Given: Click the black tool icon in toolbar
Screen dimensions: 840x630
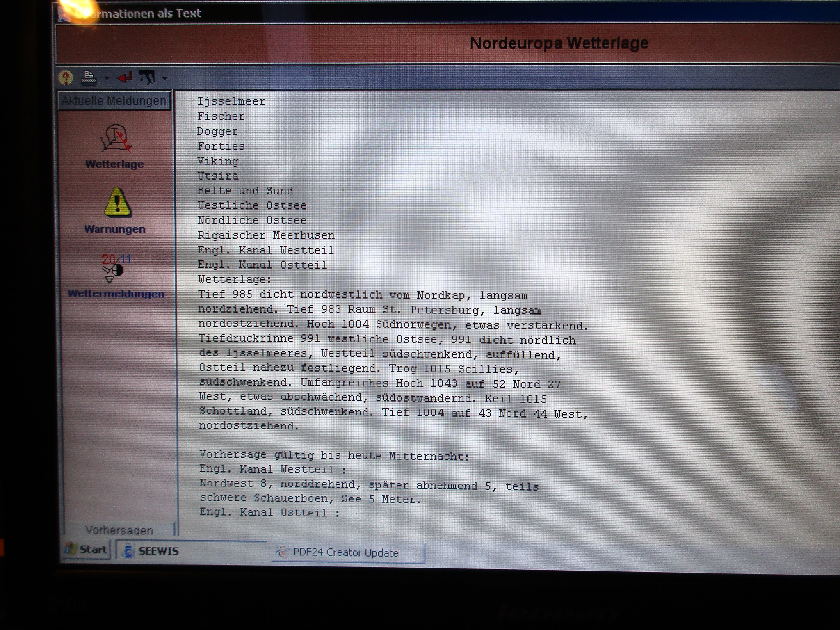Looking at the screenshot, I should [147, 77].
